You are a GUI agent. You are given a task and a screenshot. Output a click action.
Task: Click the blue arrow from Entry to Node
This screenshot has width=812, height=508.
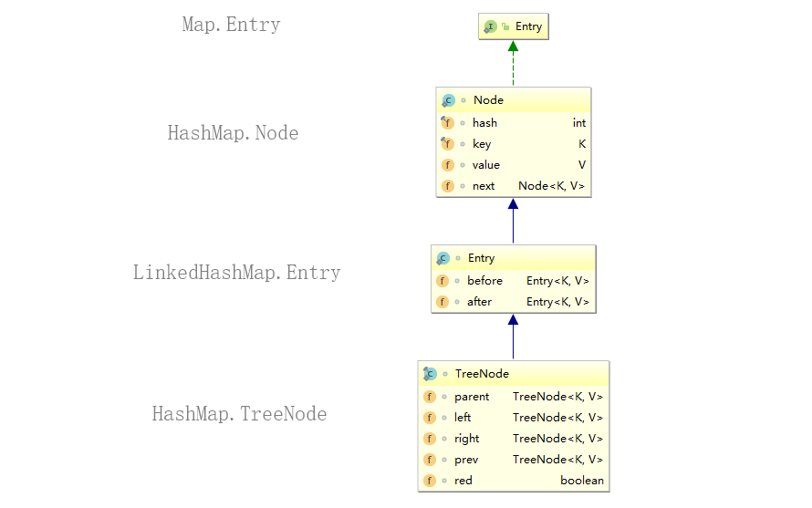513,221
